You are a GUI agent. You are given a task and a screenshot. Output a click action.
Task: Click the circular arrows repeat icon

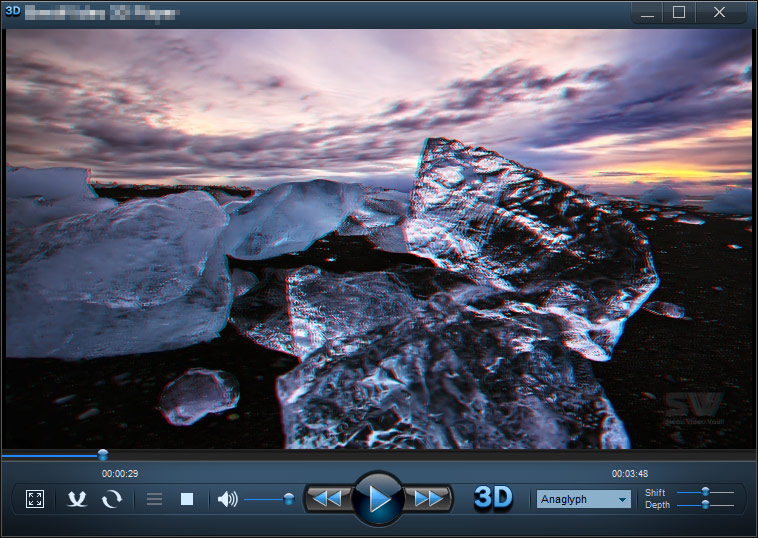click(x=112, y=499)
